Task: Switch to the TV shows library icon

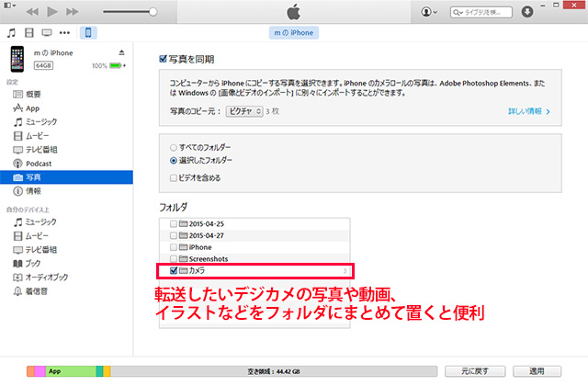Action: click(47, 33)
